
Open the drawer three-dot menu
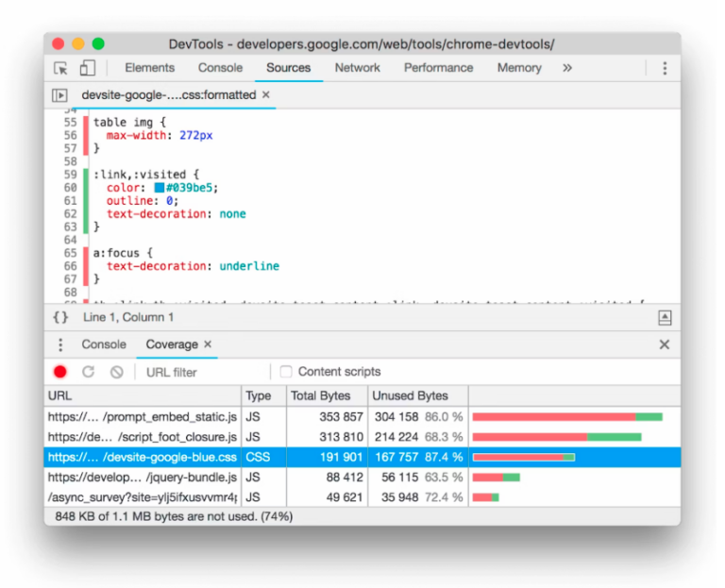point(60,344)
